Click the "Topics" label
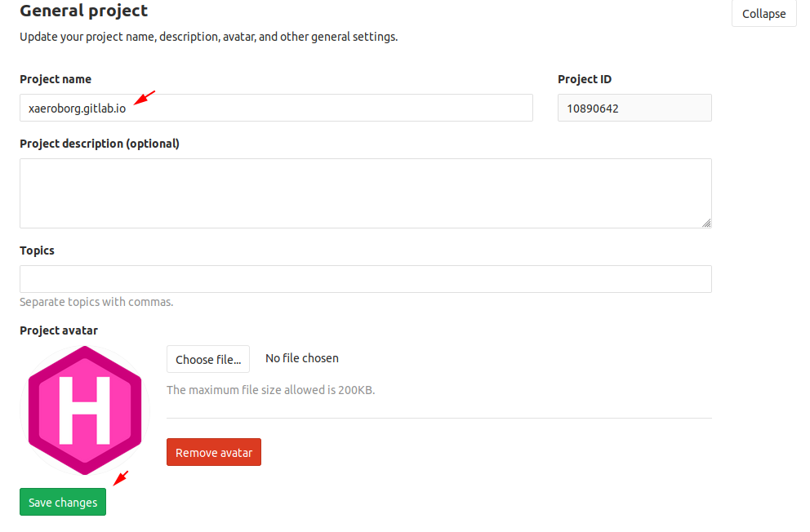810x532 pixels. (x=37, y=250)
